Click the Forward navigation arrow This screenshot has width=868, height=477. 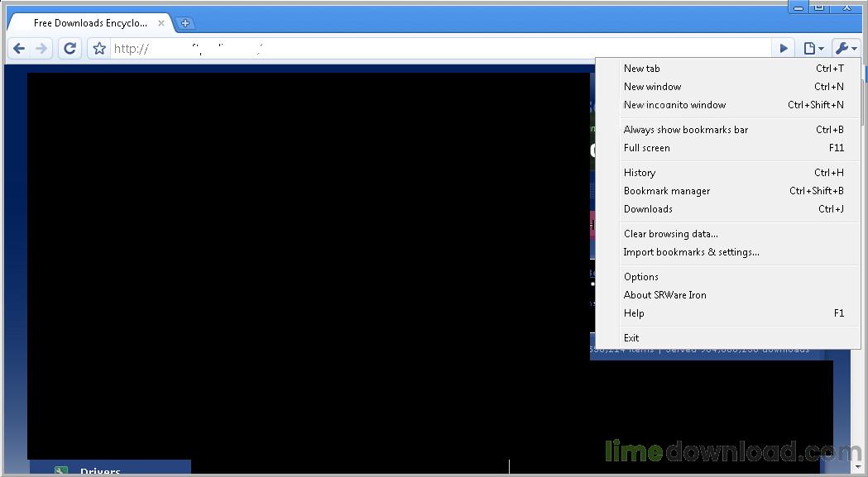[42, 49]
